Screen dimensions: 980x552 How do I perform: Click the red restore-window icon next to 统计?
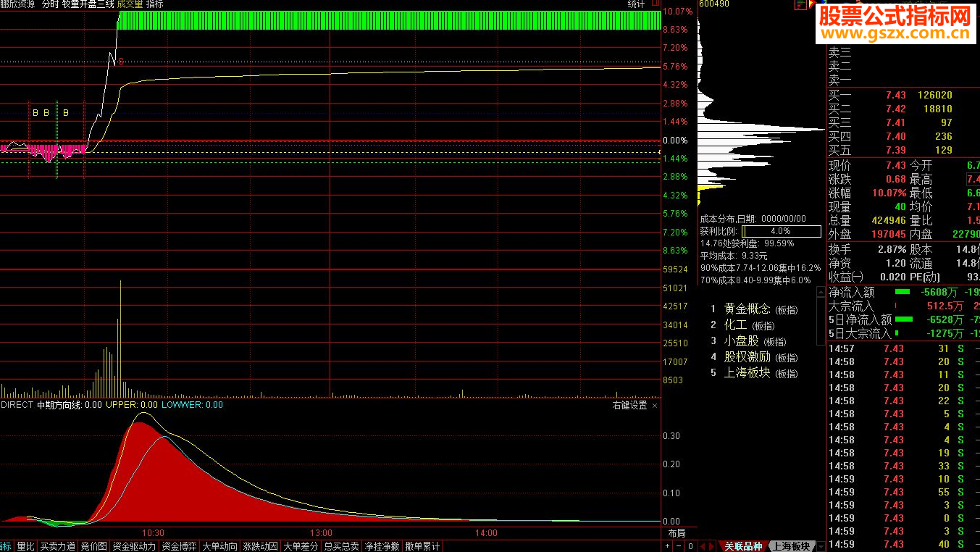(x=656, y=4)
